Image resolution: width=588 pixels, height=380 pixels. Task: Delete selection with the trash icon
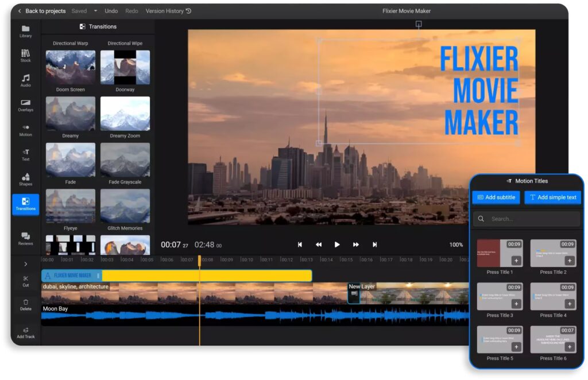point(25,304)
